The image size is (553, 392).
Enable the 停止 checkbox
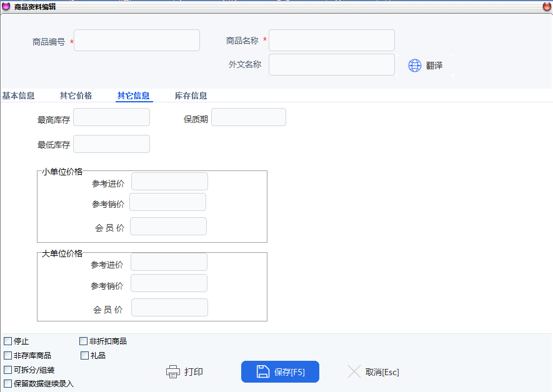8,341
